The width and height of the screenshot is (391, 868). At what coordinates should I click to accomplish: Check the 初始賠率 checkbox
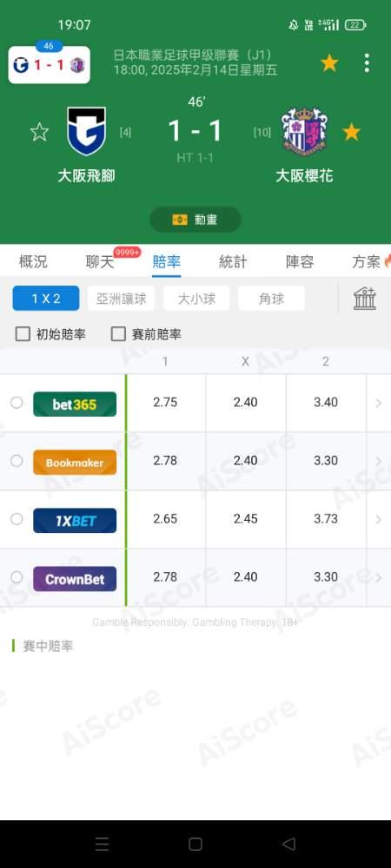click(23, 334)
